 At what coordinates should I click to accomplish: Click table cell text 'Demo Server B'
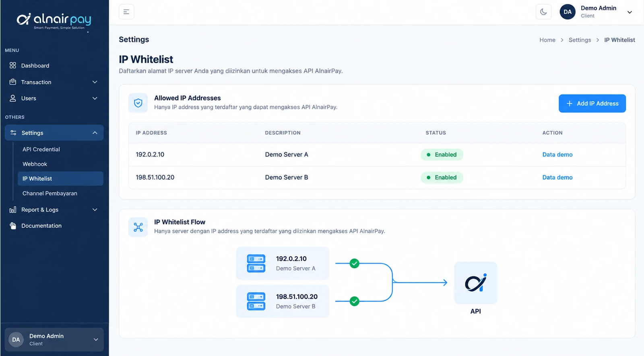(287, 177)
